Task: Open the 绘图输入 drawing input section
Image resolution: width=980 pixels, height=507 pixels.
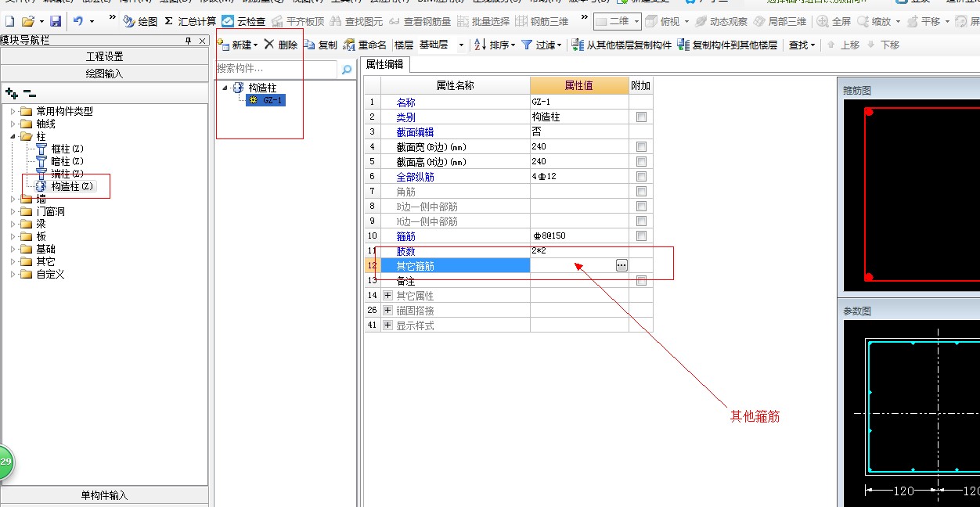Action: pyautogui.click(x=104, y=73)
